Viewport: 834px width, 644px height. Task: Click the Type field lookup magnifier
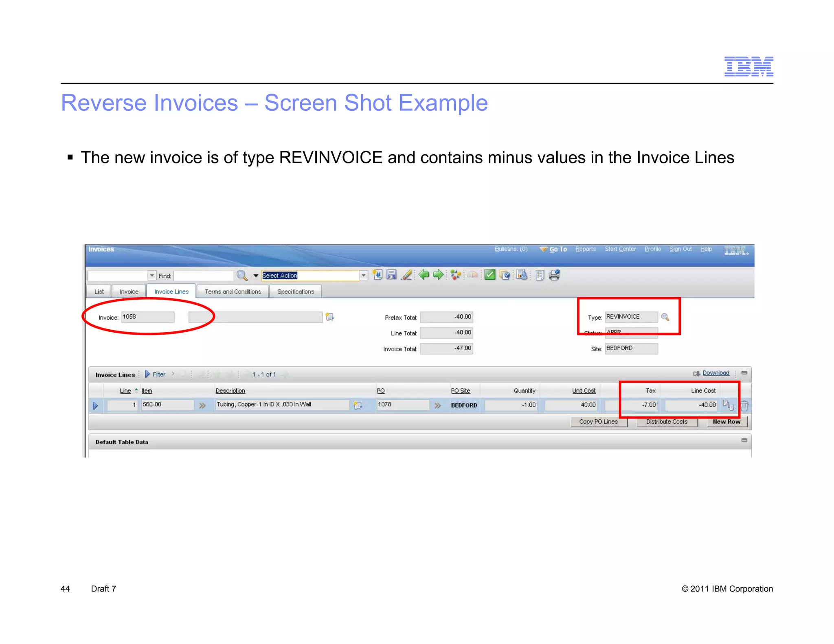(665, 317)
